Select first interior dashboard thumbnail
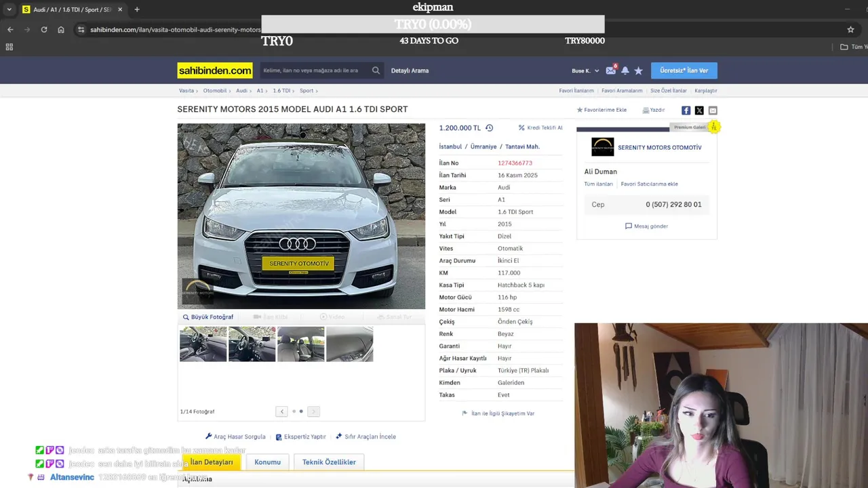 [203, 344]
